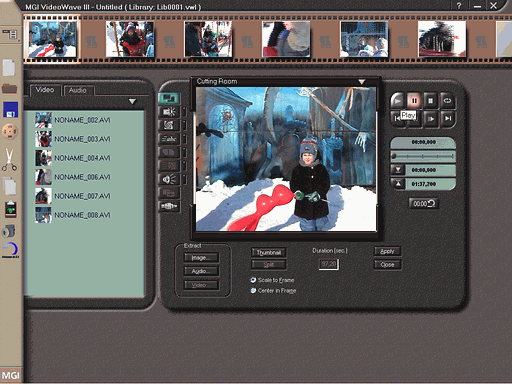This screenshot has height=384, width=512.
Task: Click the video preview frame in Cutting Room
Action: click(286, 159)
